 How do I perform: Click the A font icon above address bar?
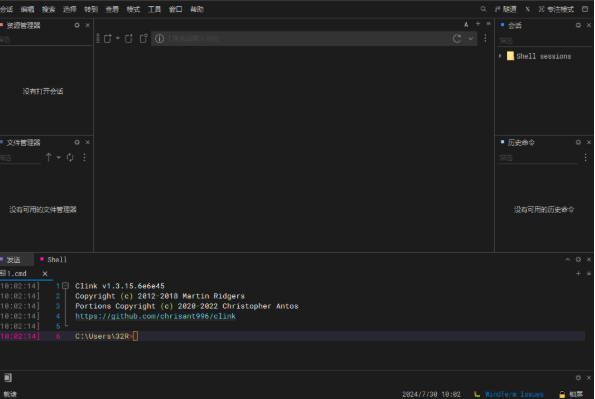tap(466, 25)
